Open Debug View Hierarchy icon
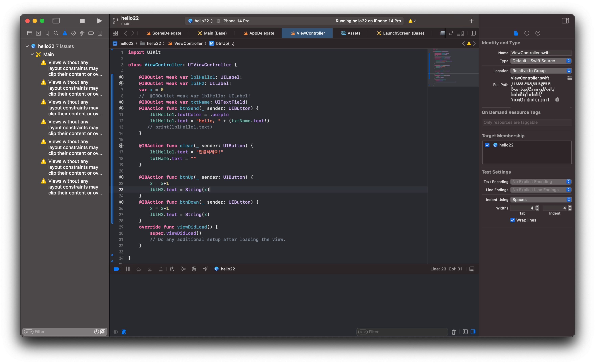This screenshot has width=595, height=364. (x=172, y=269)
